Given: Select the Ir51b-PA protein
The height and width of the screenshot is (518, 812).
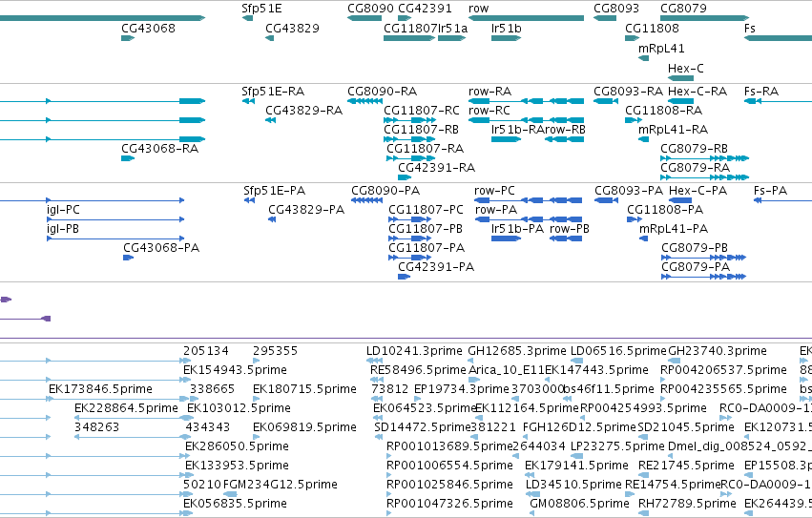Looking at the screenshot, I should [506, 238].
